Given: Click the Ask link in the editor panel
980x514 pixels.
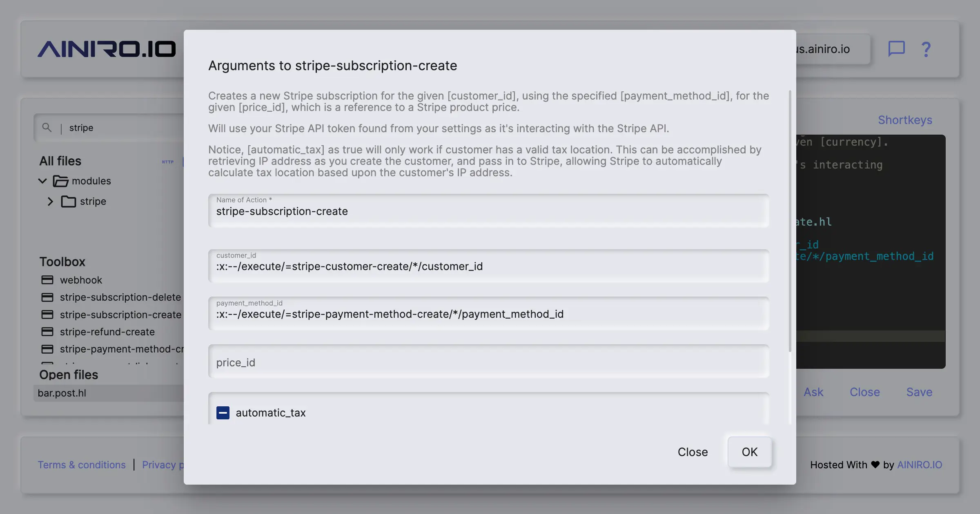Looking at the screenshot, I should pos(813,392).
